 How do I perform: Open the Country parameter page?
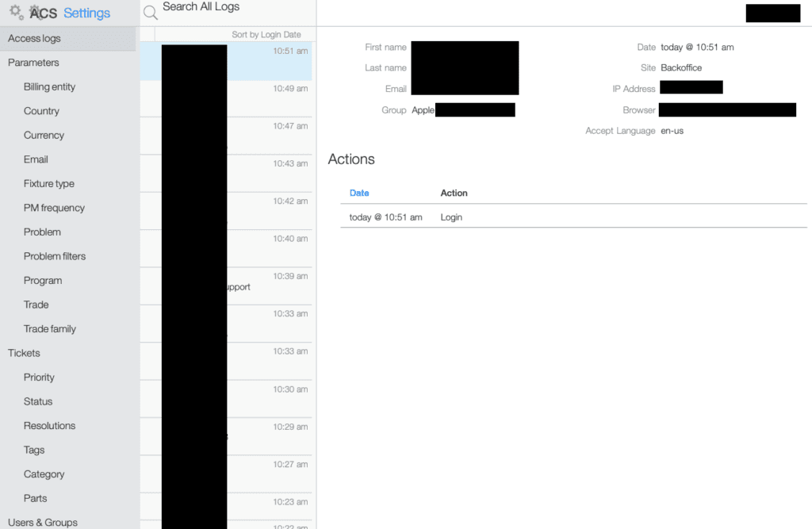click(x=41, y=111)
